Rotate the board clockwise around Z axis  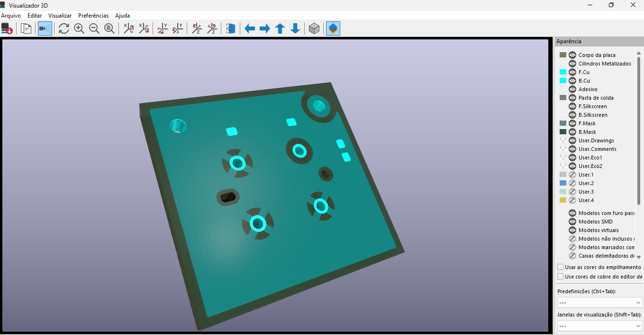tap(197, 29)
